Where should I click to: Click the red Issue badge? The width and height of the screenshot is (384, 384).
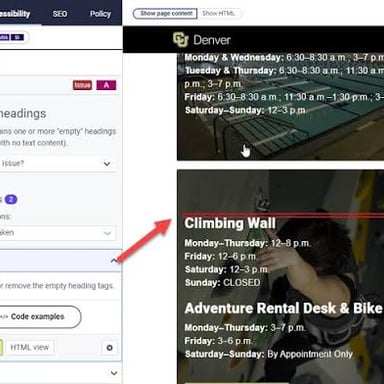pos(82,85)
